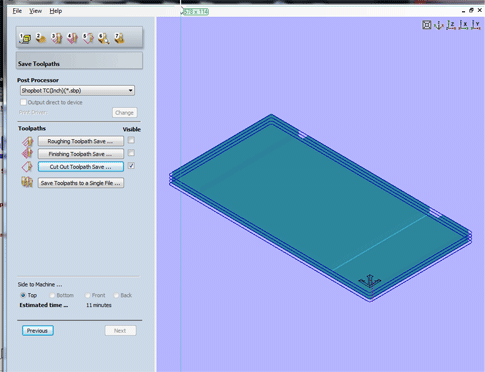Click the Change print driver button
Screen dimensions: 485x372
(x=124, y=113)
